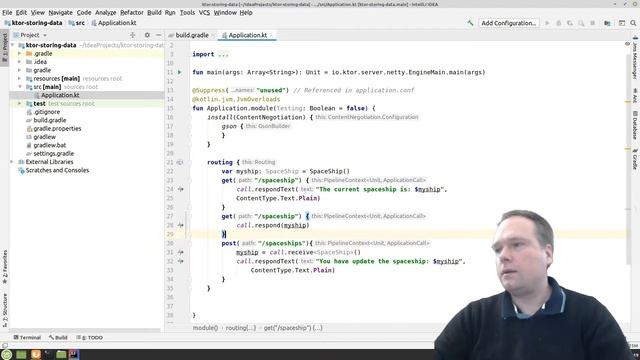Expand External Libraries node

click(12, 162)
